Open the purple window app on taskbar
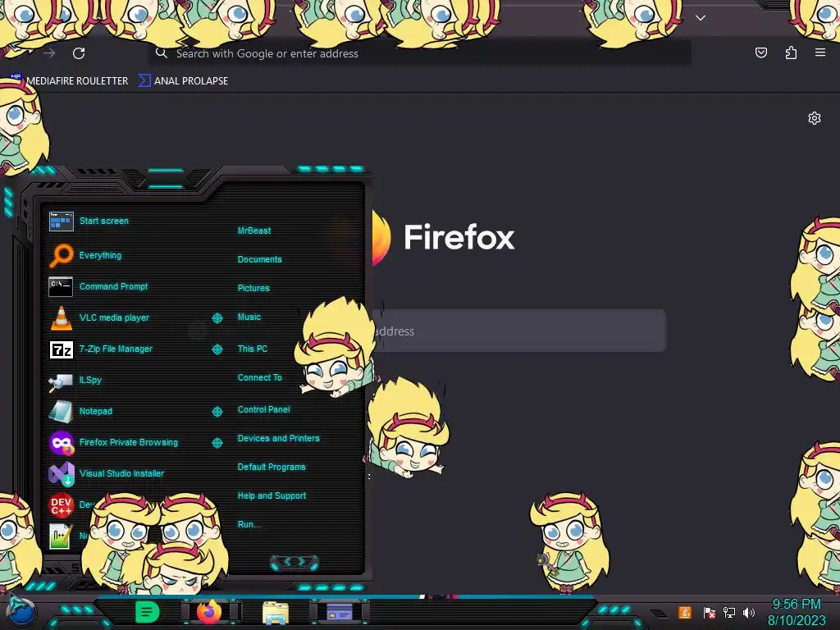Viewport: 840px width, 630px height. tap(340, 611)
